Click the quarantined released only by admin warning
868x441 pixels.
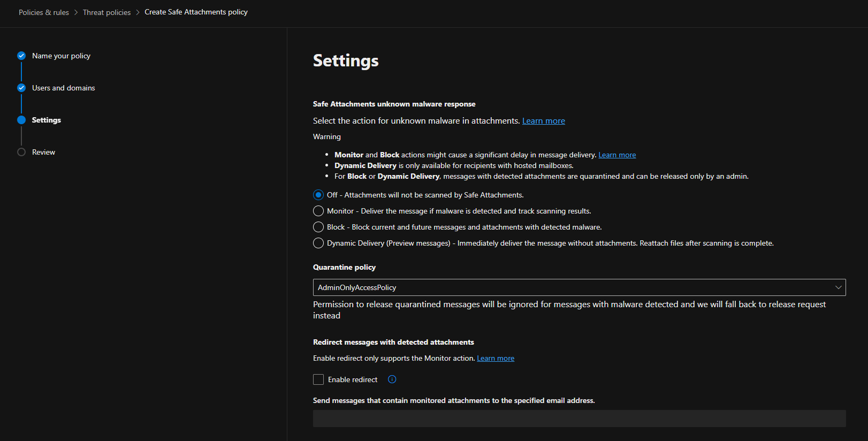(542, 176)
